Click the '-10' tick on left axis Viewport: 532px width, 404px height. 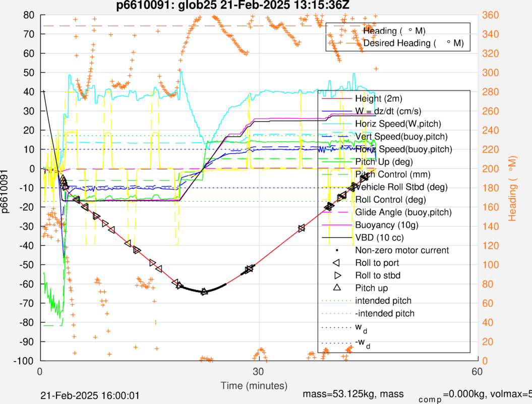click(26, 188)
